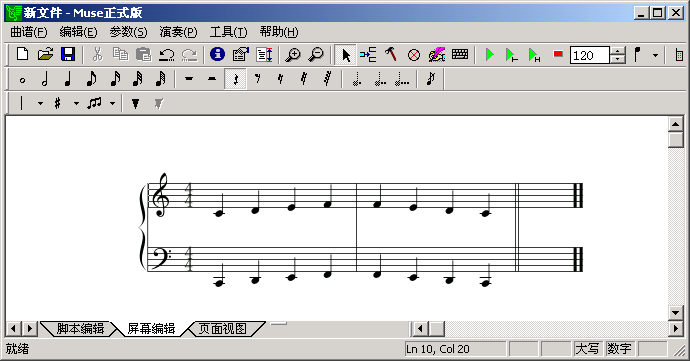Image resolution: width=690 pixels, height=361 pixels.
Task: Open the 曲谱(F) menu
Action: pyautogui.click(x=29, y=32)
